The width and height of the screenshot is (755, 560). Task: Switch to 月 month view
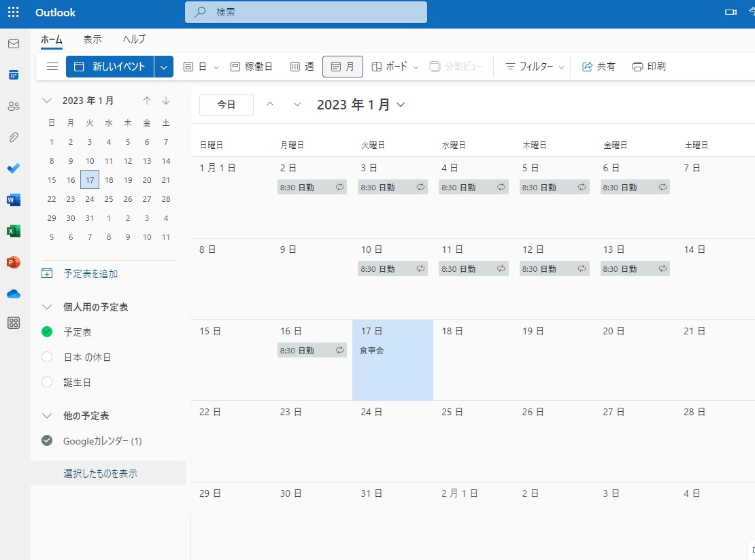tap(343, 67)
